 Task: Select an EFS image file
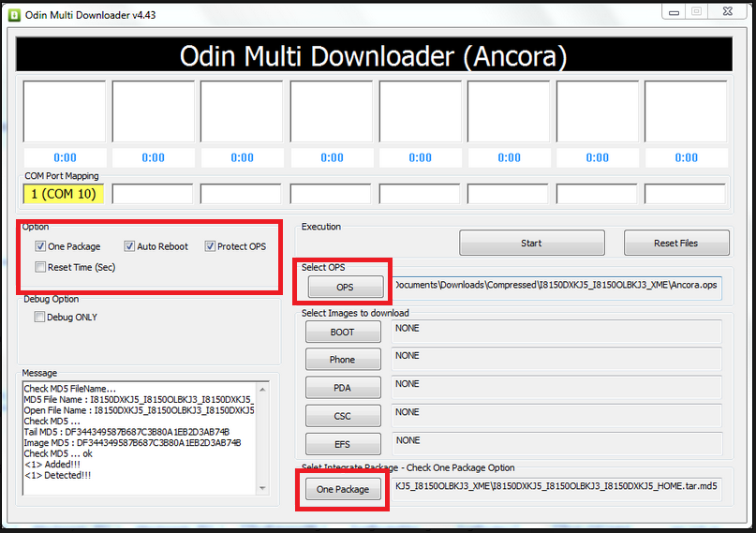[x=343, y=444]
